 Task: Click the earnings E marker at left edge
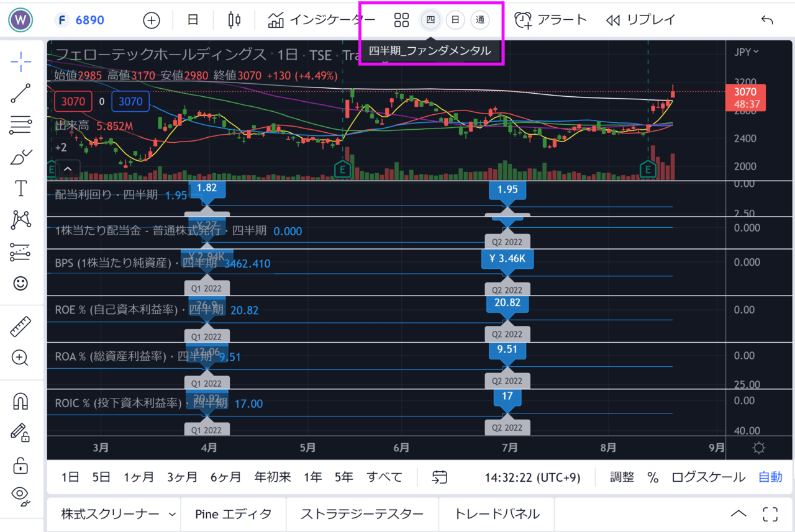pyautogui.click(x=52, y=169)
